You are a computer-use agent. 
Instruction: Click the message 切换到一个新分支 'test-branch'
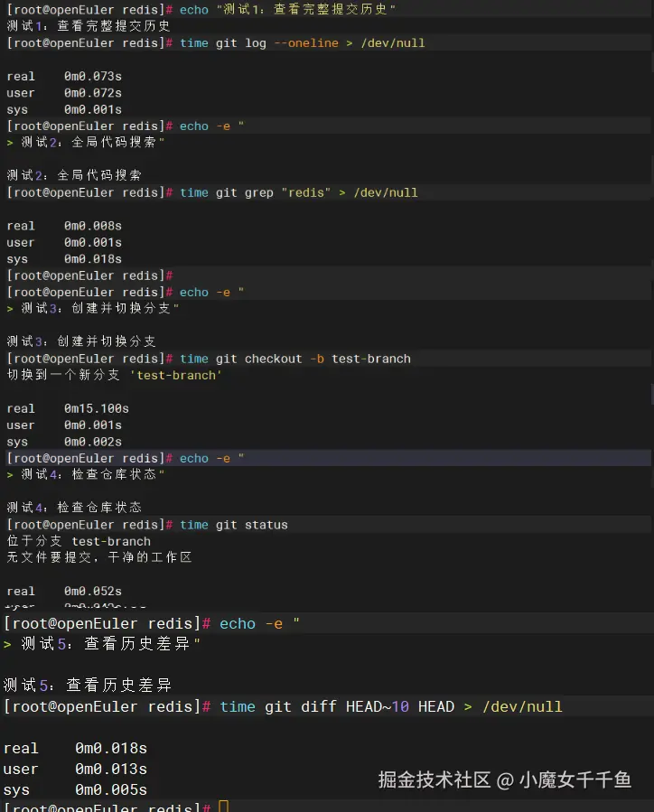[115, 375]
